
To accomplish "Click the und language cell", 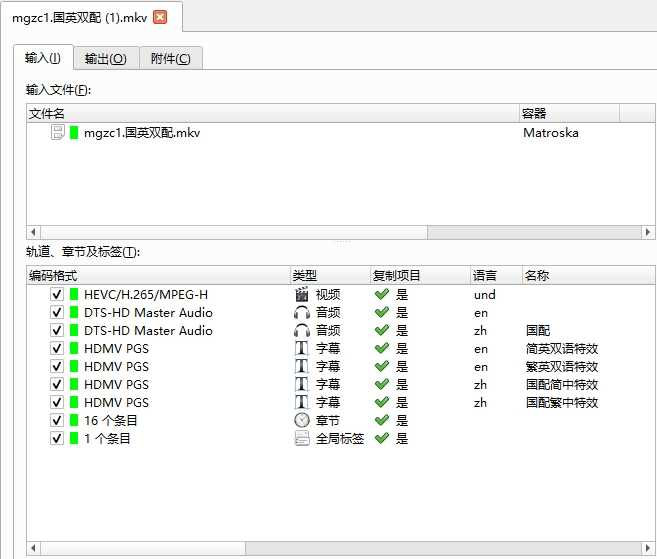I will 485,295.
